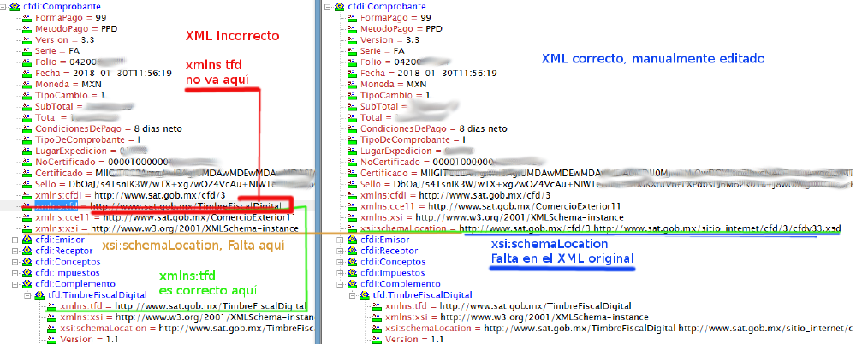
Task: Select xmlns:cce11 row in left pane
Action: pos(165,217)
